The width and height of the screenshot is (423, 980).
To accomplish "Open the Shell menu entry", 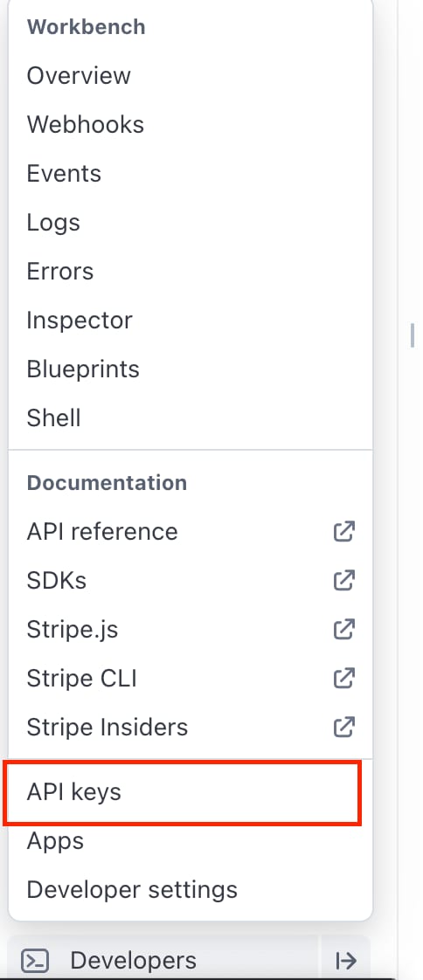I will click(x=191, y=418).
